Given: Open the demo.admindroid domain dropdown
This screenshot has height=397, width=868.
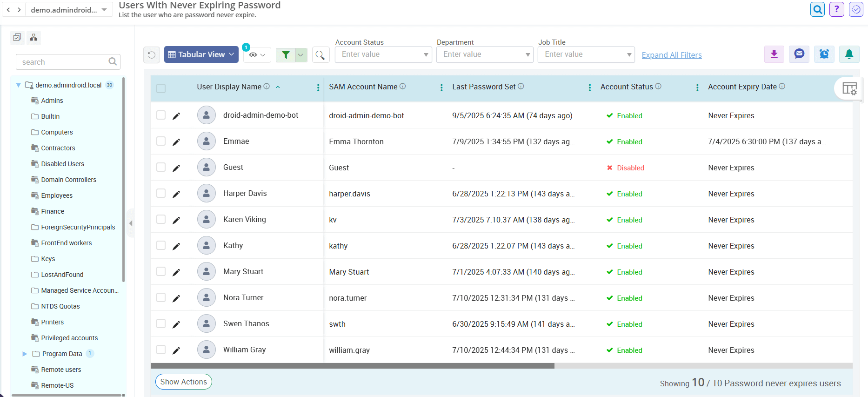Looking at the screenshot, I should coord(69,10).
